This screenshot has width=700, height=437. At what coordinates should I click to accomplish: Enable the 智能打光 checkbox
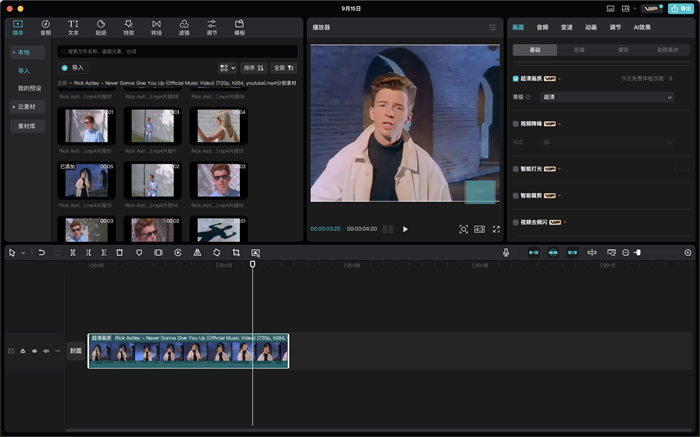pos(516,169)
